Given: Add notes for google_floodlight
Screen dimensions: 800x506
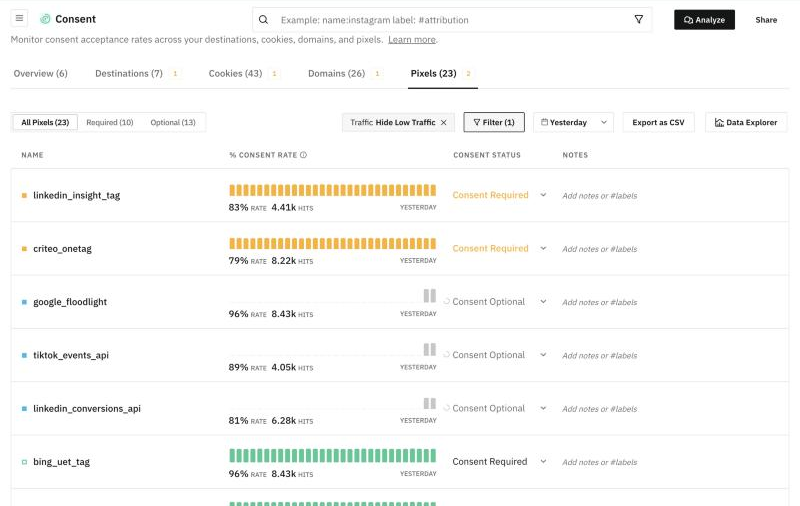Looking at the screenshot, I should click(599, 302).
